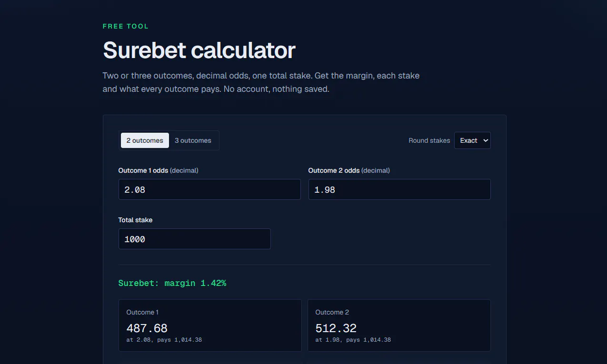Open the Round stakes dropdown

click(x=472, y=140)
